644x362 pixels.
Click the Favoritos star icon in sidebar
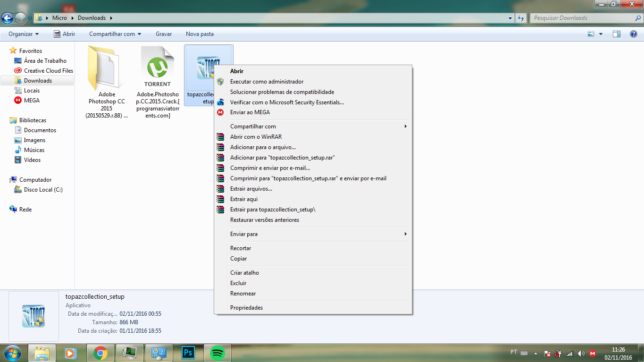[x=13, y=51]
